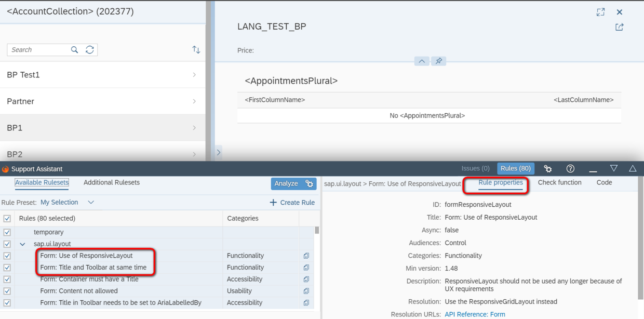Image resolution: width=644 pixels, height=319 pixels.
Task: Select Form: Title in Toolbar AriaLabelledBy rule
Action: pyautogui.click(x=120, y=303)
